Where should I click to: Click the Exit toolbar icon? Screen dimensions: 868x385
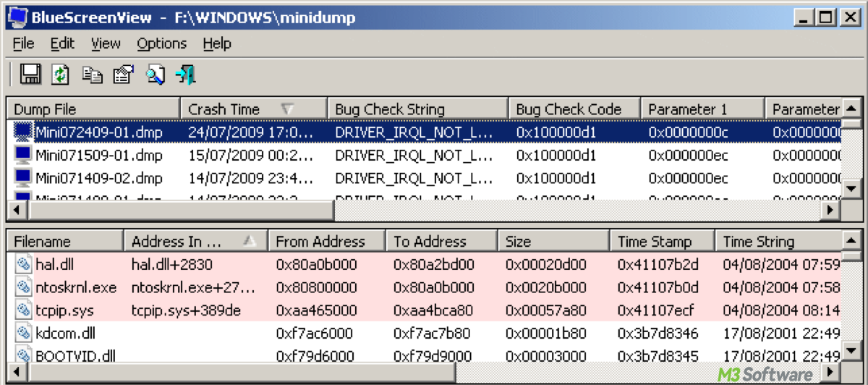(187, 74)
